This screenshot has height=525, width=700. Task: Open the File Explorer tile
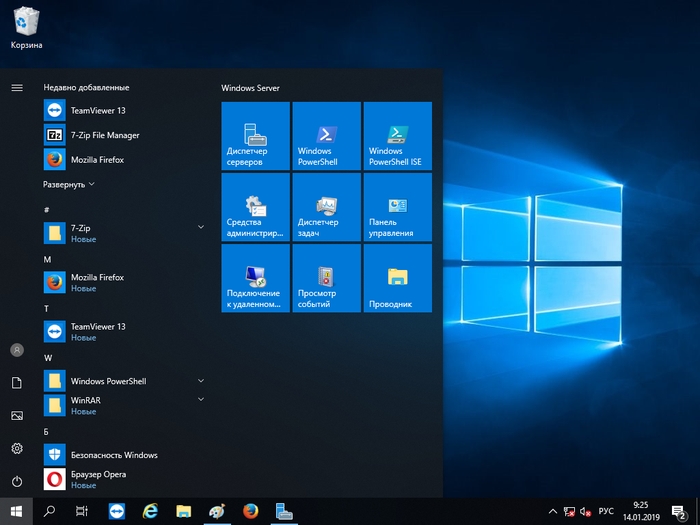pos(397,277)
